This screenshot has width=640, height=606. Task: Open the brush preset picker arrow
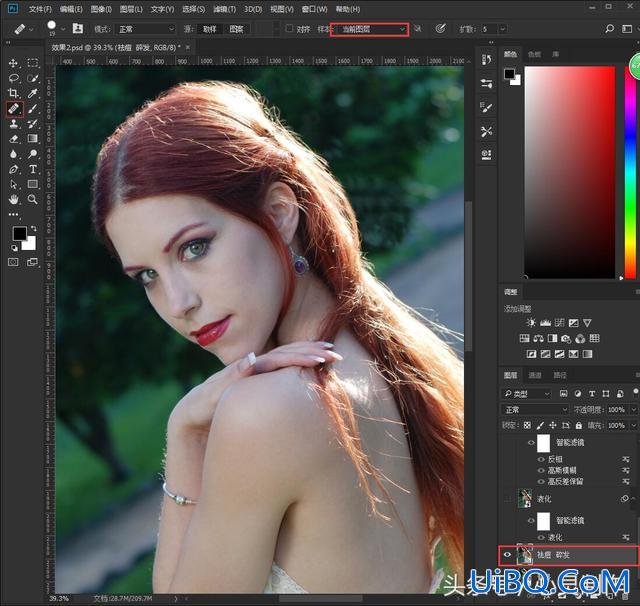pyautogui.click(x=63, y=29)
